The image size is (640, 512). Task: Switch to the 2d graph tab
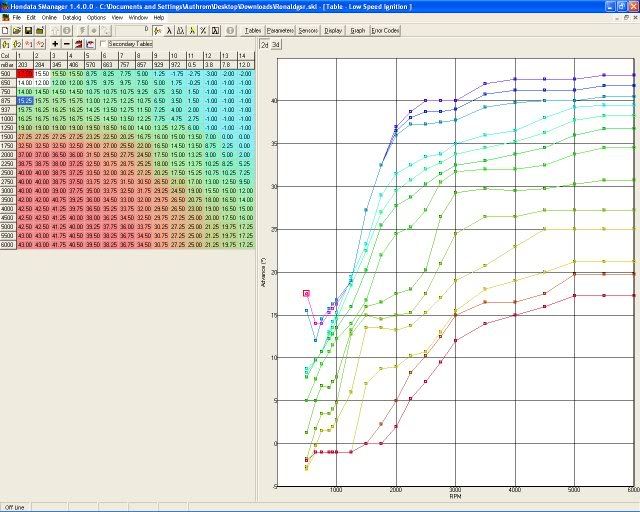[264, 45]
